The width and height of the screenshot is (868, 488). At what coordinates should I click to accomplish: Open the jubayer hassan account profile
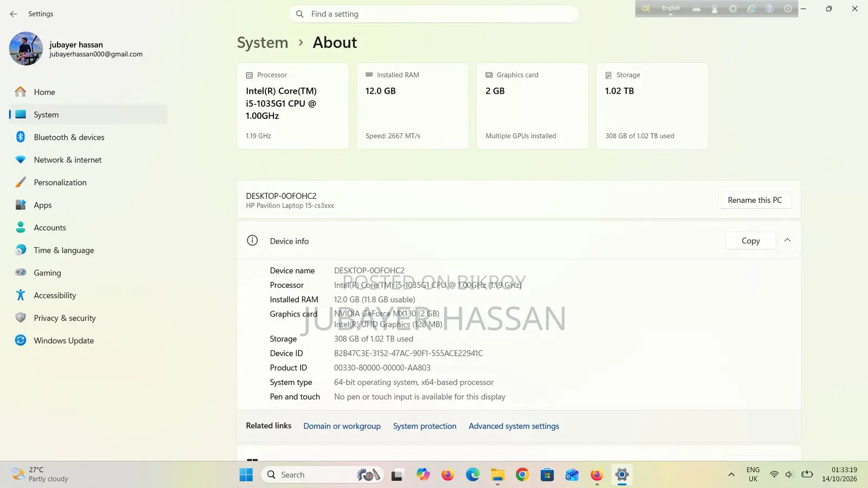point(76,49)
